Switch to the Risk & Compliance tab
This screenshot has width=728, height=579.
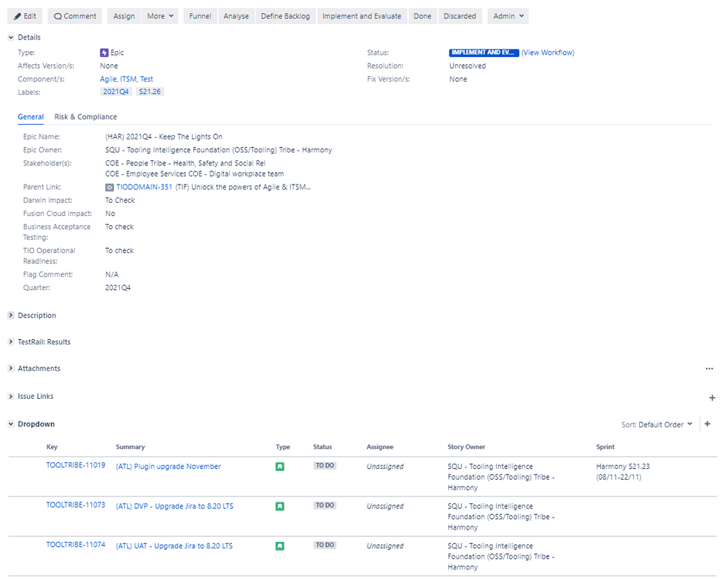[85, 117]
